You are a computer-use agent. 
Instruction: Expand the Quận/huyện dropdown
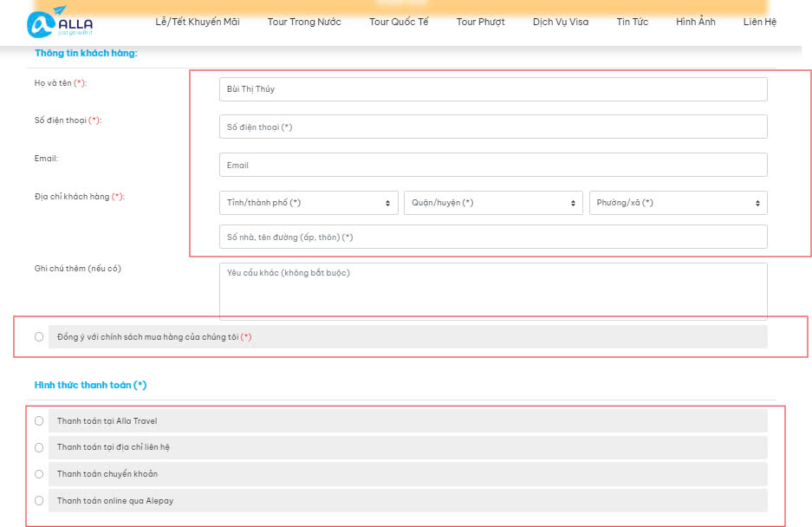click(x=493, y=203)
